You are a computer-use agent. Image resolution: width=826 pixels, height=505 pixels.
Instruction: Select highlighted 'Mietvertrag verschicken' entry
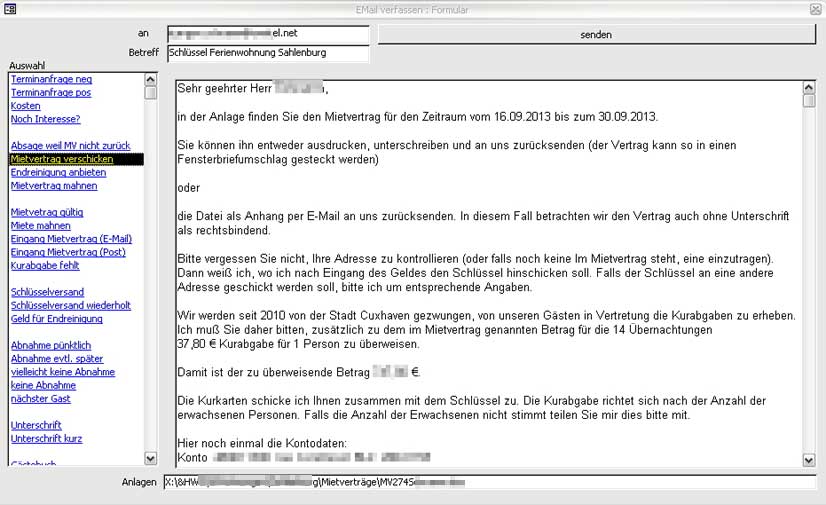(76, 159)
